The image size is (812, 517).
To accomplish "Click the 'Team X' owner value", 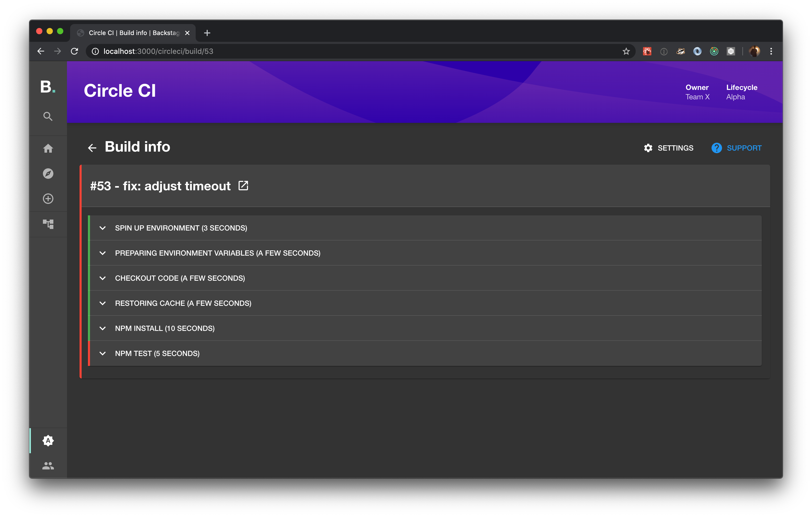I will click(697, 97).
